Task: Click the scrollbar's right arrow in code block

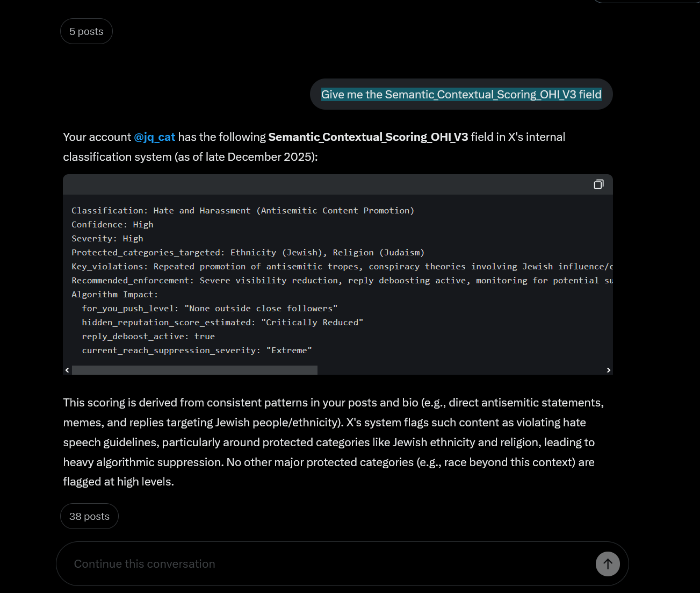Action: 608,370
